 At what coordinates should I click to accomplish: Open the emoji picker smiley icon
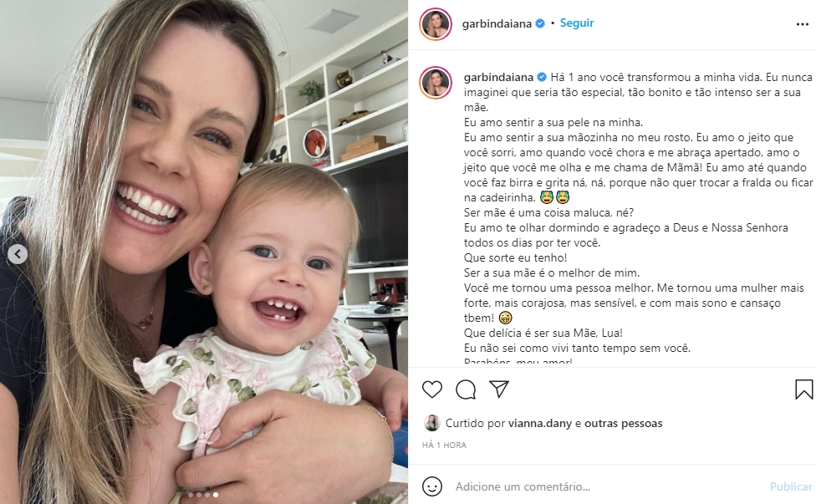tap(432, 486)
